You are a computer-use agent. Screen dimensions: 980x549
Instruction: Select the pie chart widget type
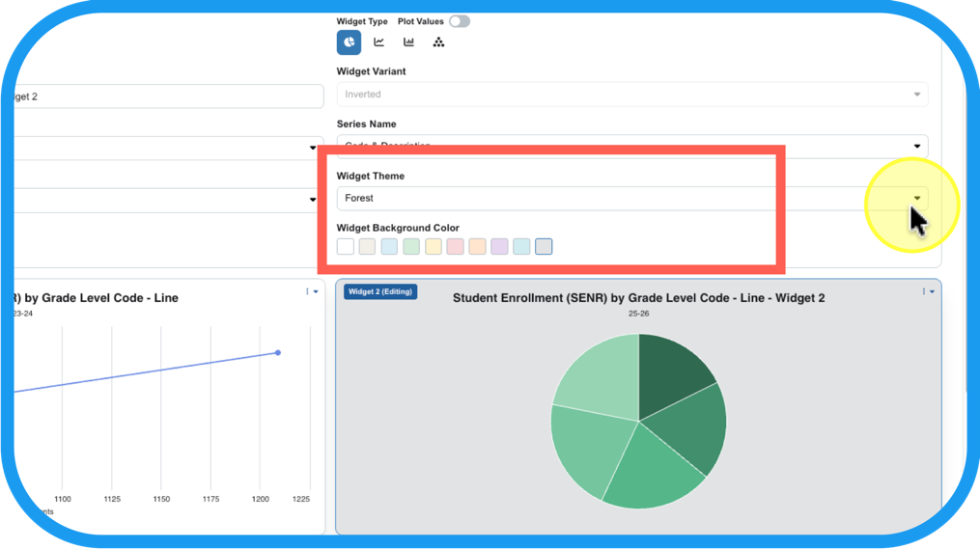pyautogui.click(x=349, y=42)
